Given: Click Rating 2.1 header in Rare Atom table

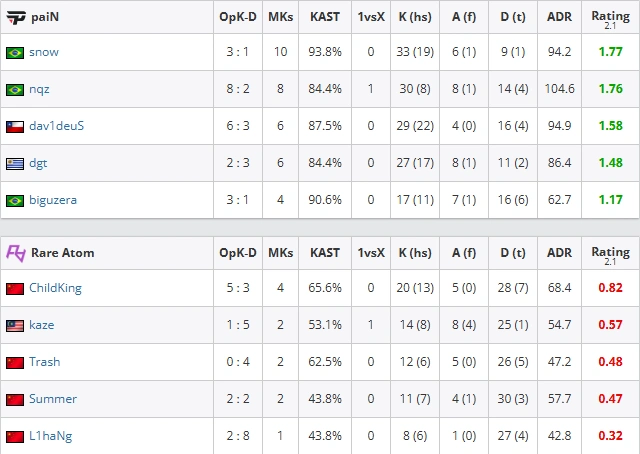Looking at the screenshot, I should coord(611,255).
